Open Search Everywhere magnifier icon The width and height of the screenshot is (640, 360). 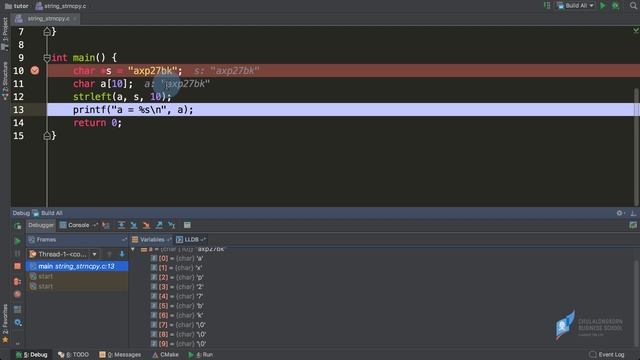click(x=633, y=6)
